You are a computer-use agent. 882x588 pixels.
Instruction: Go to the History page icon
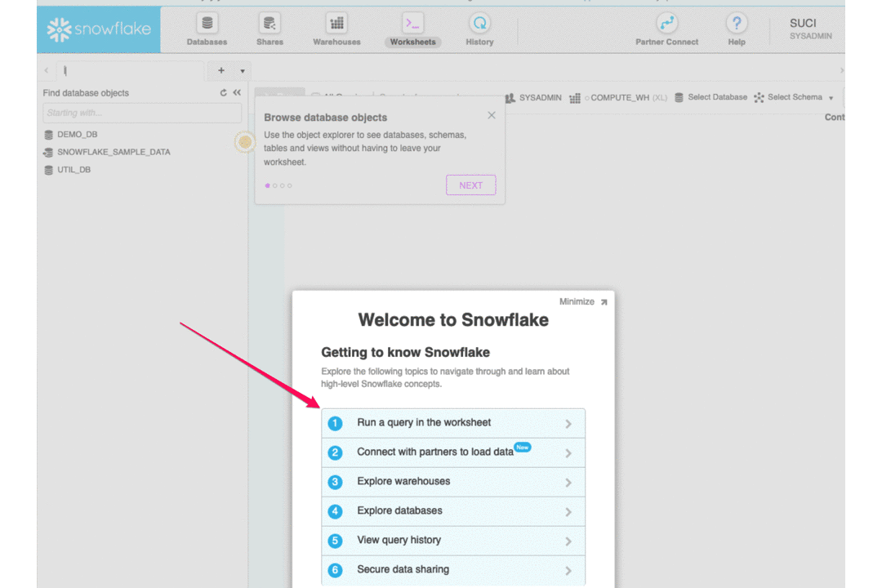[x=479, y=24]
